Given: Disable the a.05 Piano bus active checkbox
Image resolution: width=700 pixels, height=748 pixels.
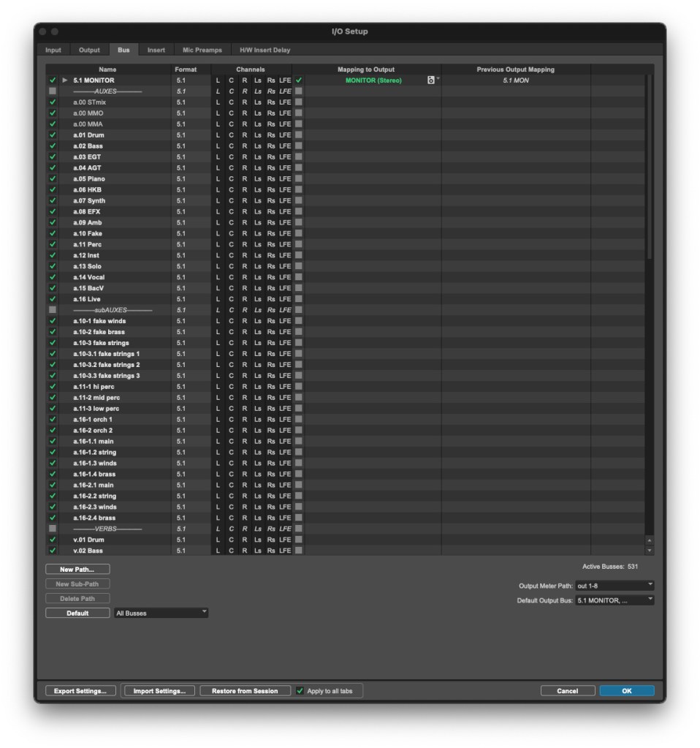Looking at the screenshot, I should 53,179.
